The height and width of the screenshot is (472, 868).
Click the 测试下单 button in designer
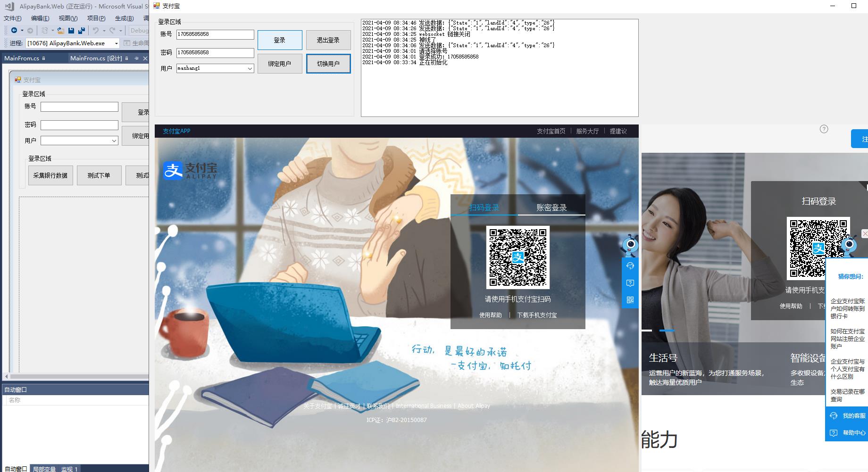pos(99,175)
